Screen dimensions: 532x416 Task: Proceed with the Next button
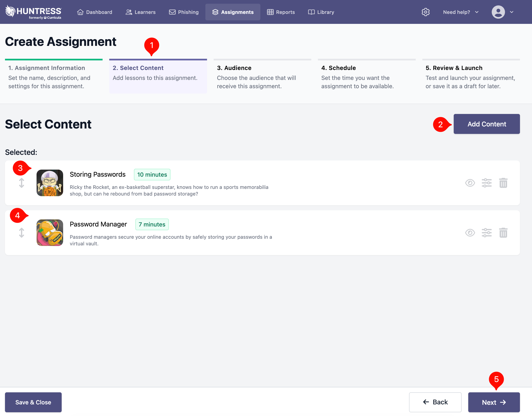(x=494, y=402)
